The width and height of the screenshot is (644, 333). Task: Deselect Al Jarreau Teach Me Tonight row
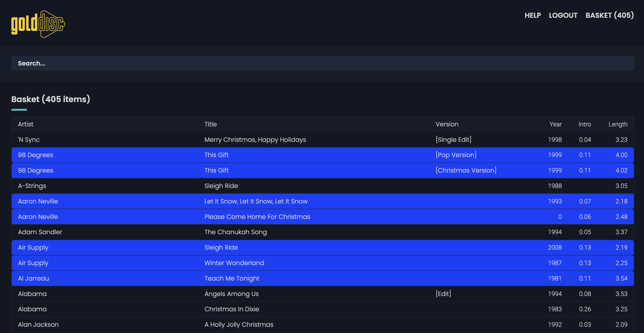click(322, 278)
